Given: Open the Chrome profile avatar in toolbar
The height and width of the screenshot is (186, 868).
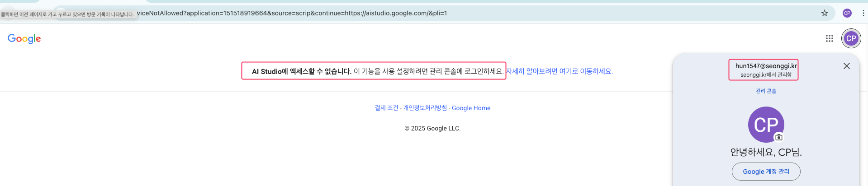Looking at the screenshot, I should click(x=847, y=13).
